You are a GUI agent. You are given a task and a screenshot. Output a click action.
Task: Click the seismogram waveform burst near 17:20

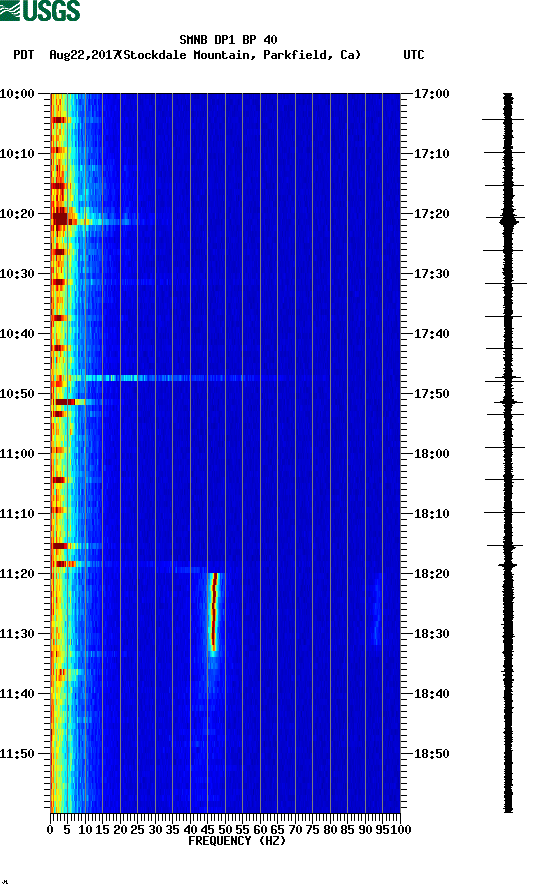509,219
